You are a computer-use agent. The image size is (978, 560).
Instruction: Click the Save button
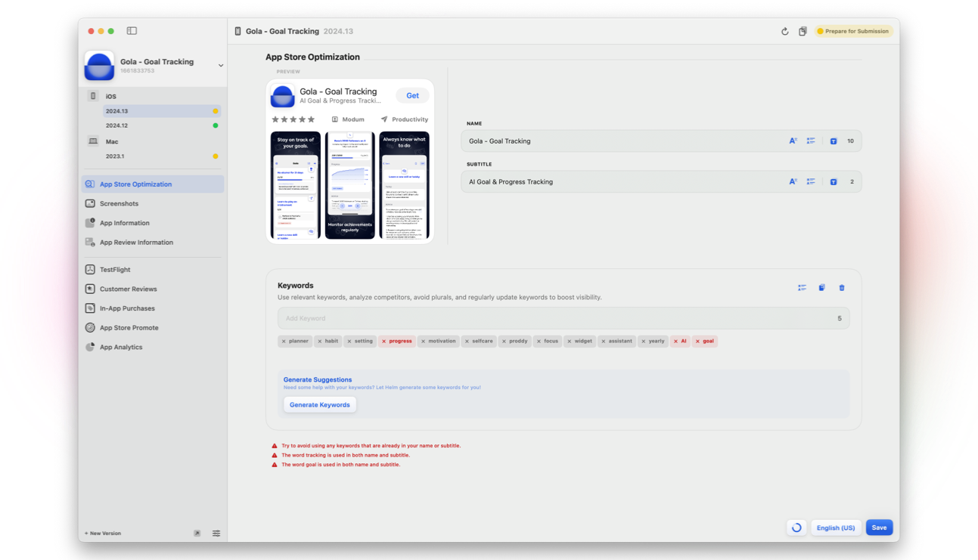(x=879, y=528)
